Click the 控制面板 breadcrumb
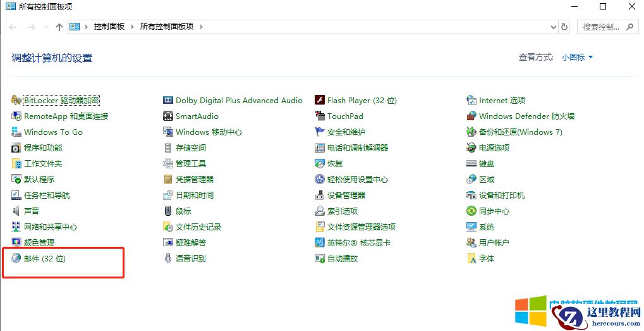Viewport: 644px width, 331px height. pos(109,27)
